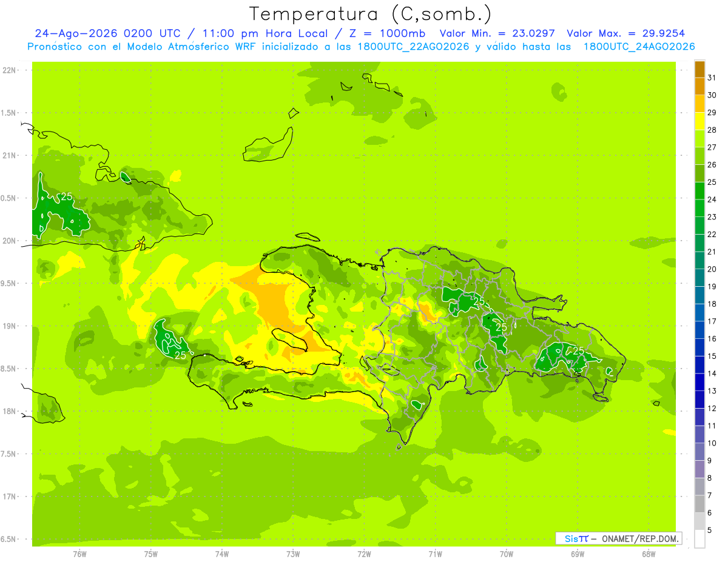Viewport: 728px width, 562px height.
Task: Click the colorbar label "20"
Action: [712, 269]
